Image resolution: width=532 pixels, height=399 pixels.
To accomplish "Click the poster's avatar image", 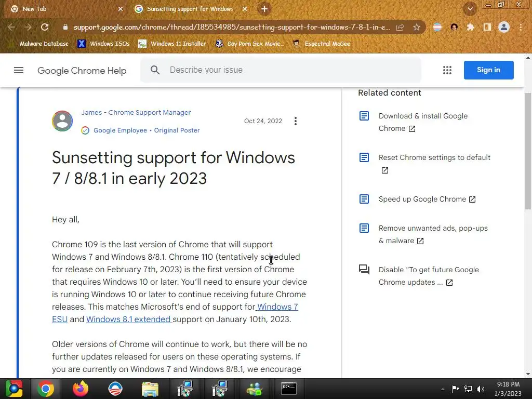I will point(62,121).
